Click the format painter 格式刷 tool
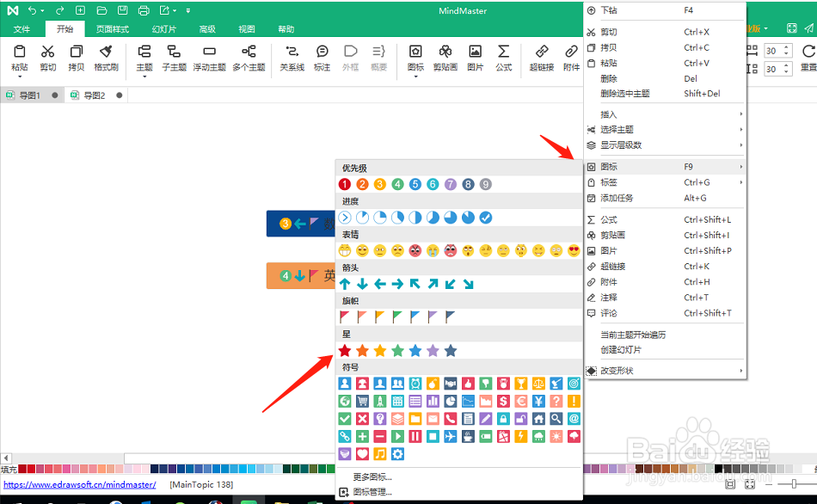The image size is (817, 504). (106, 58)
